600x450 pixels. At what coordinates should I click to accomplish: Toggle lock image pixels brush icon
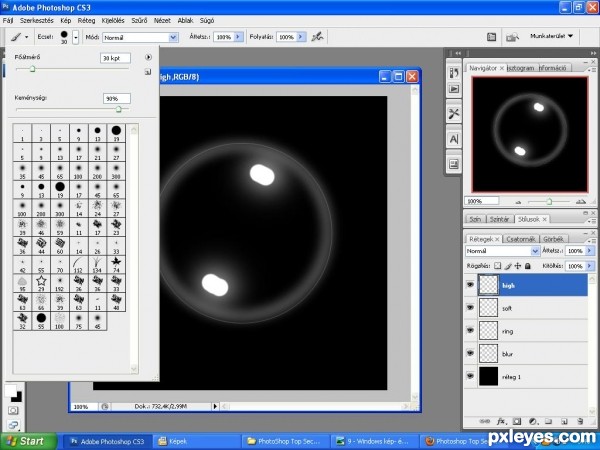508,266
